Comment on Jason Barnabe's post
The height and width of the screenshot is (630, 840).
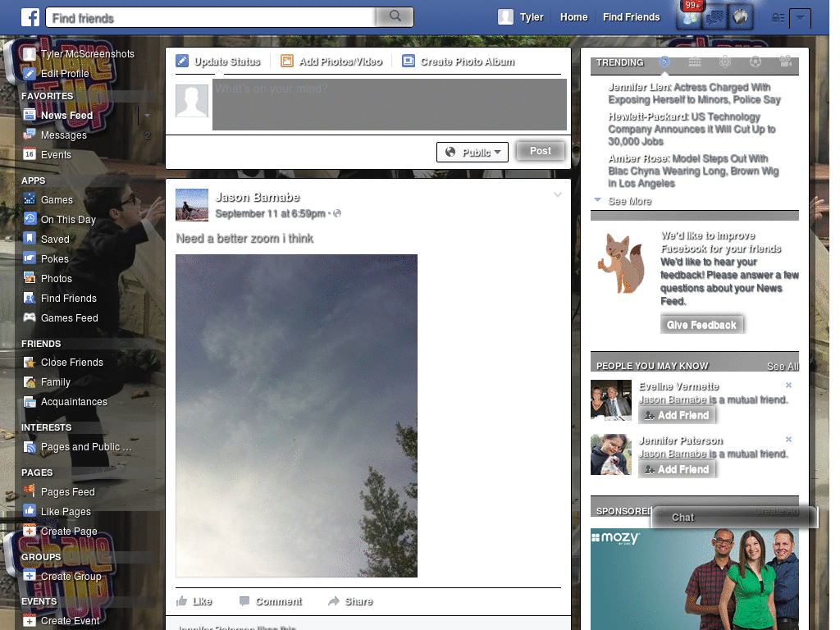(x=271, y=601)
